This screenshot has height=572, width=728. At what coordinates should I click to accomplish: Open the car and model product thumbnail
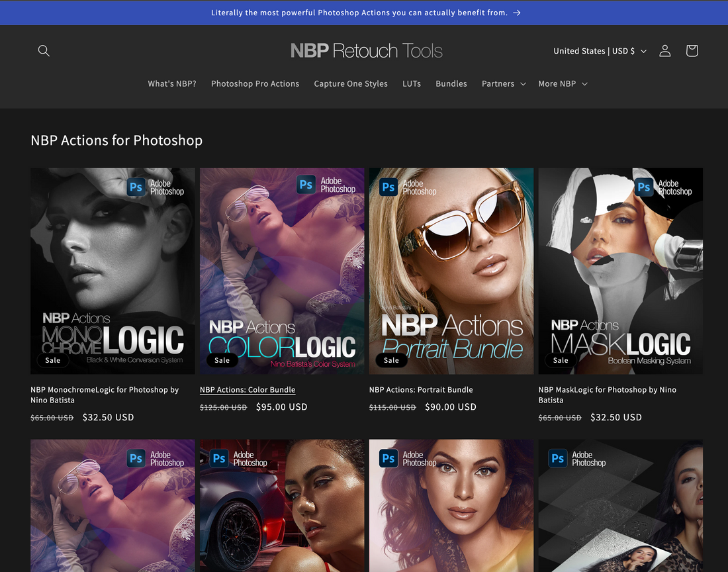pos(282,506)
